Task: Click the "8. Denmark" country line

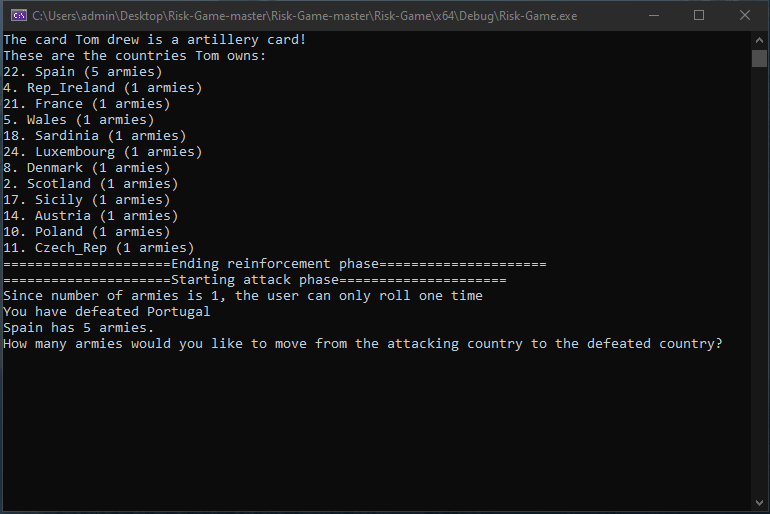Action: point(87,168)
